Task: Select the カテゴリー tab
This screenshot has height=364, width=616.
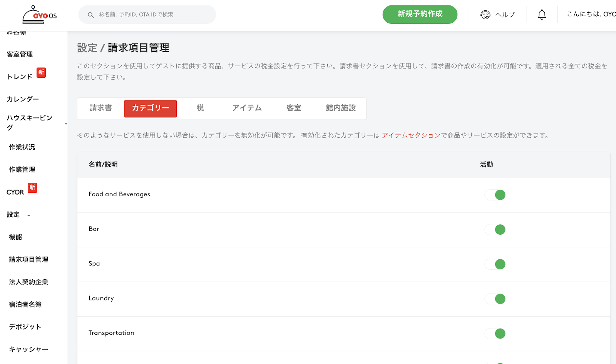Action: click(151, 109)
